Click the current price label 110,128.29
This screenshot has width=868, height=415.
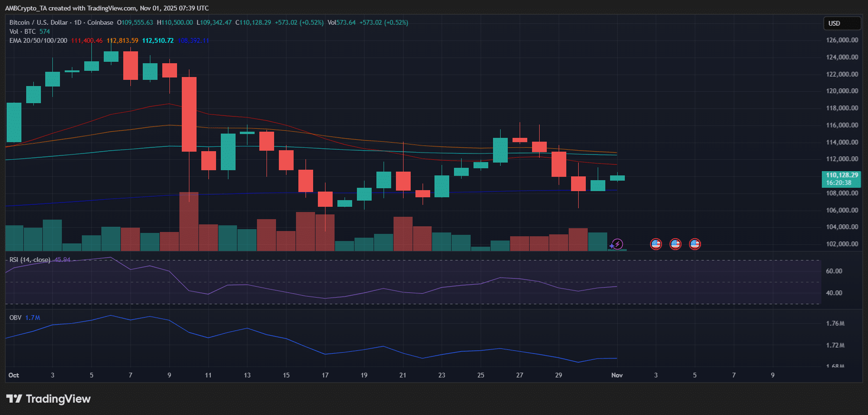[841, 175]
